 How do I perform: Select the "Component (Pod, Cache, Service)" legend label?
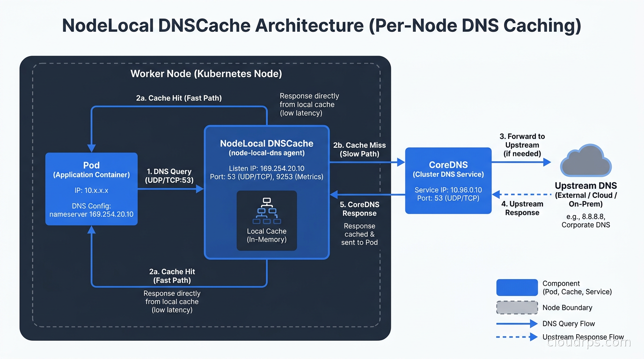tap(577, 287)
